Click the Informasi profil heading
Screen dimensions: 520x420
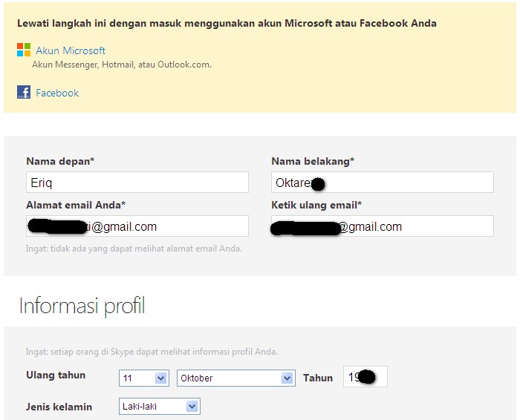(82, 306)
